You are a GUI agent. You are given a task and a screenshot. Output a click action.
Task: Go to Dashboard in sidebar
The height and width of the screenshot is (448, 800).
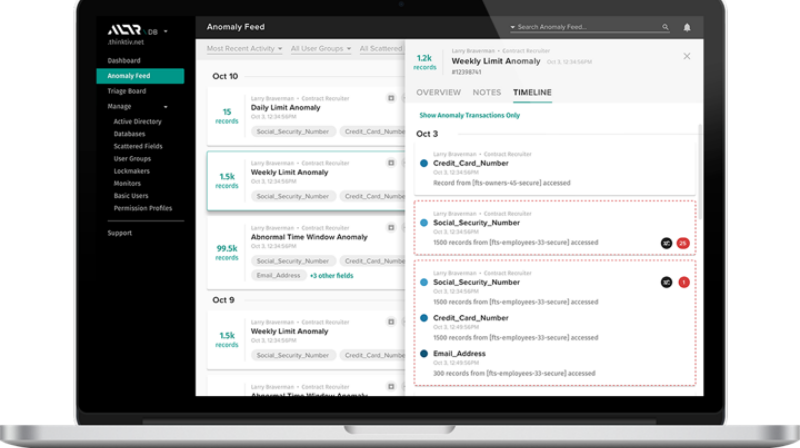(123, 61)
